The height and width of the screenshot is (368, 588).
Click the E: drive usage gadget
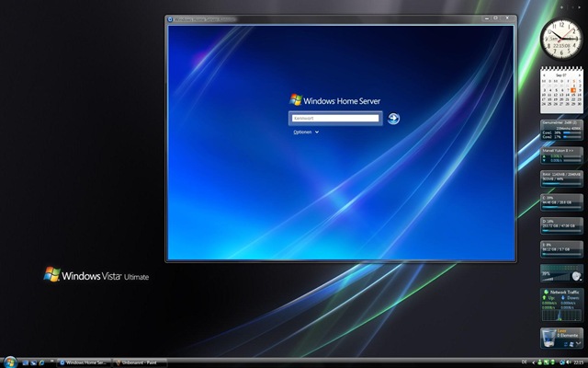click(x=561, y=249)
